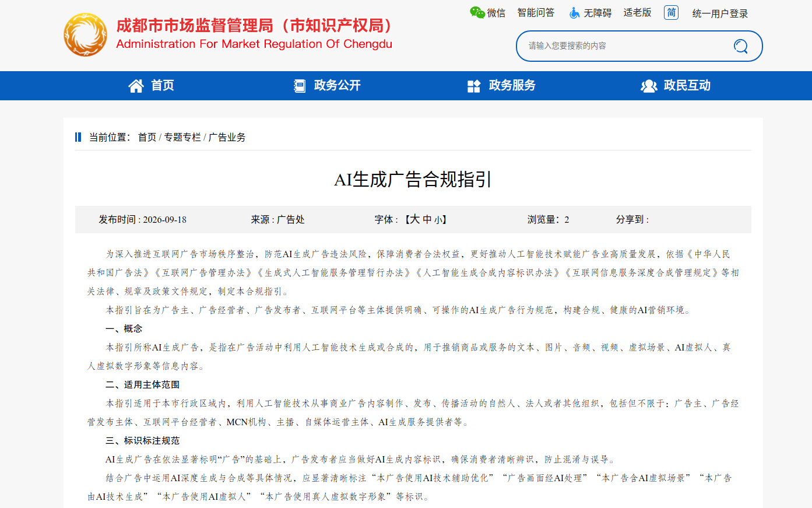Switch script with the 简 icon
812x508 pixels.
(672, 12)
